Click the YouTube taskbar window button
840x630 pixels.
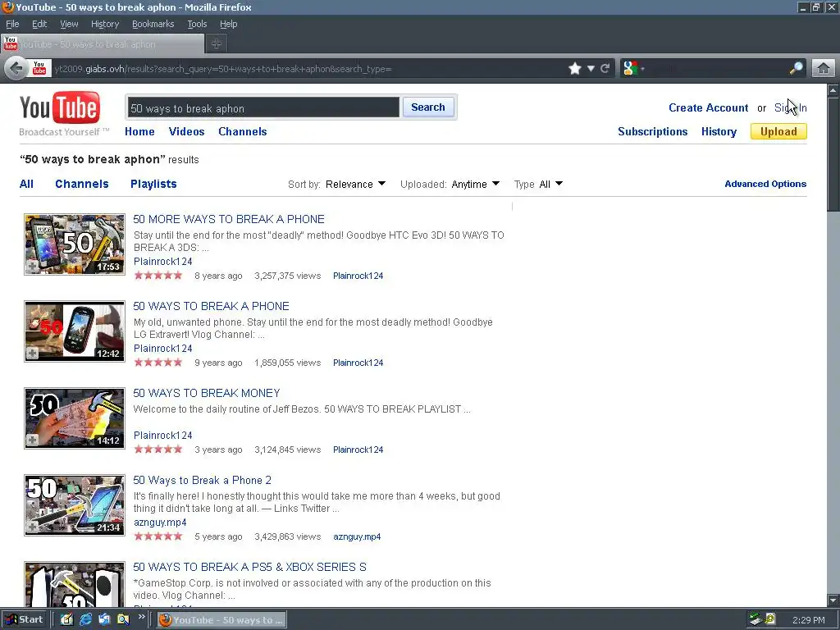[221, 620]
